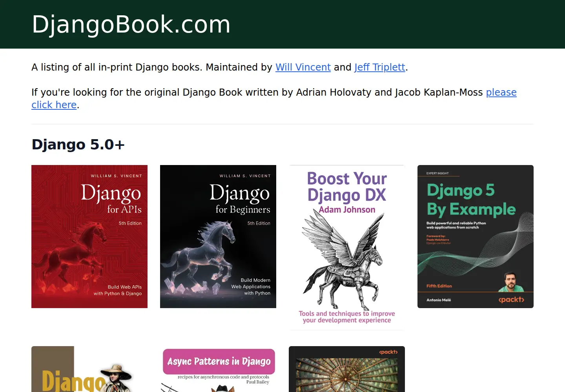This screenshot has width=565, height=392.
Task: Open the Boost Your Django DX cover
Action: 347,248
